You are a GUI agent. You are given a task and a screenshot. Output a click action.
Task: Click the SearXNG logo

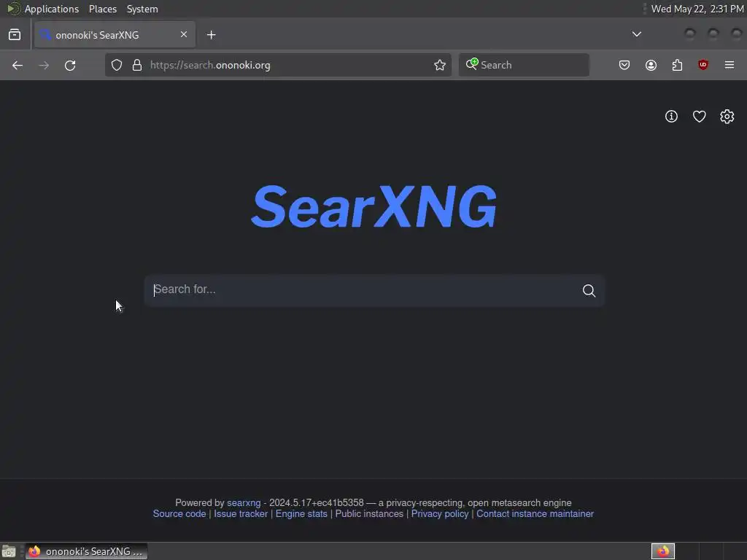point(374,206)
